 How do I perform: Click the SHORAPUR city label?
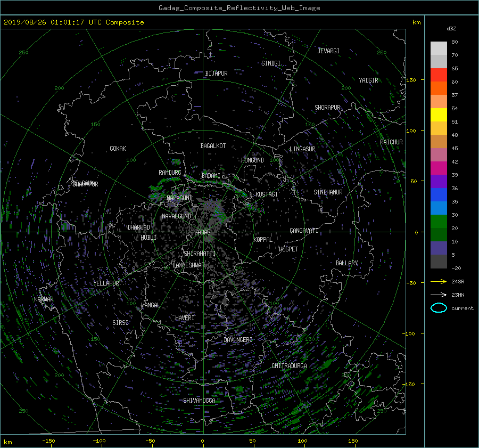click(327, 108)
